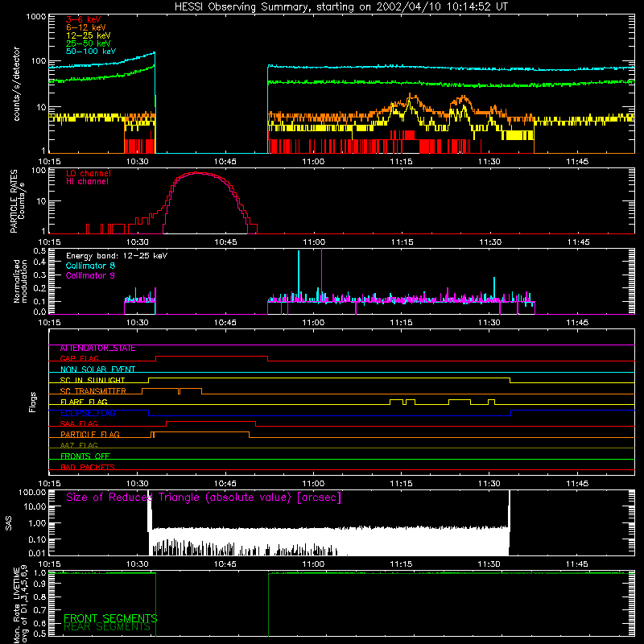Select the SC_TRANSMITTER flag label
The image size is (644, 644).
(93, 391)
